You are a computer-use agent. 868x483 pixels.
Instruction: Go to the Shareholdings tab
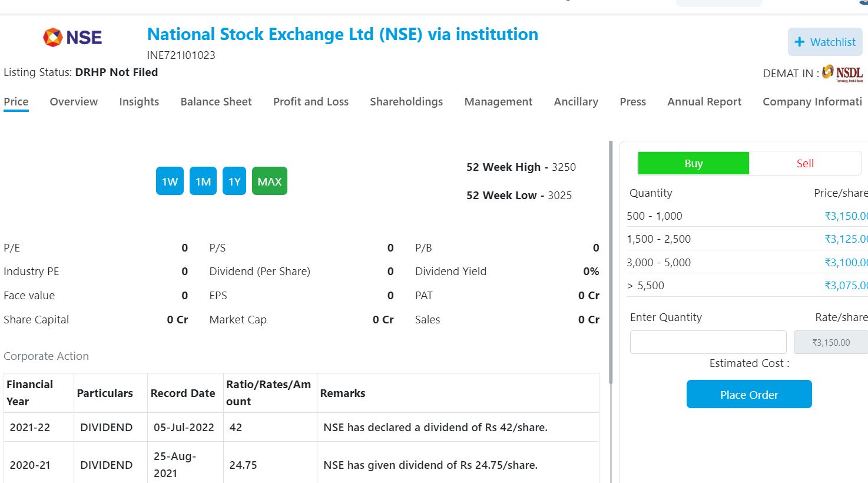click(x=406, y=101)
